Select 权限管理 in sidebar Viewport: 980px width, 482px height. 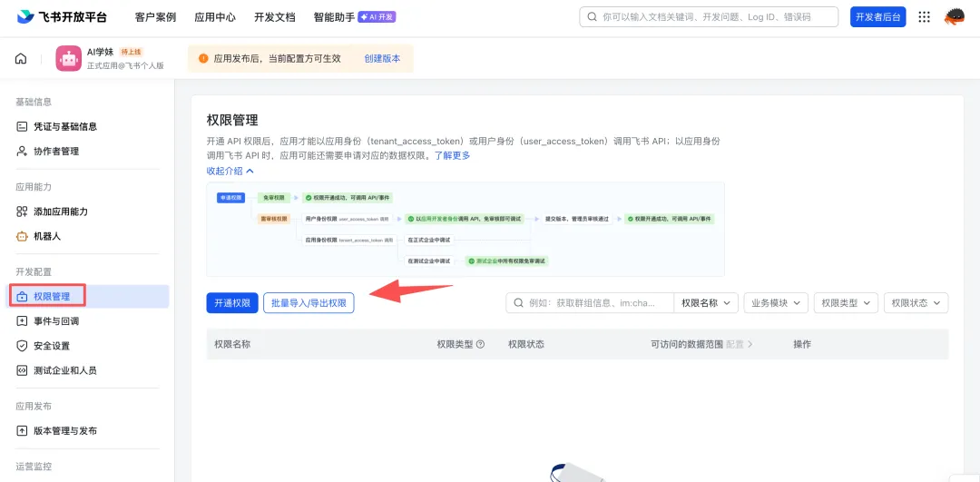pos(89,296)
